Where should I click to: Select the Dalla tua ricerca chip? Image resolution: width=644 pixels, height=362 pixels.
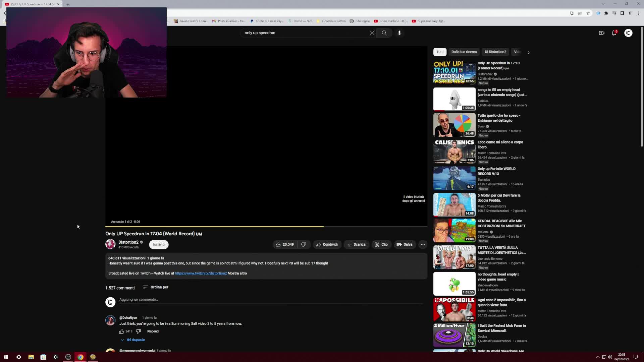tap(464, 52)
